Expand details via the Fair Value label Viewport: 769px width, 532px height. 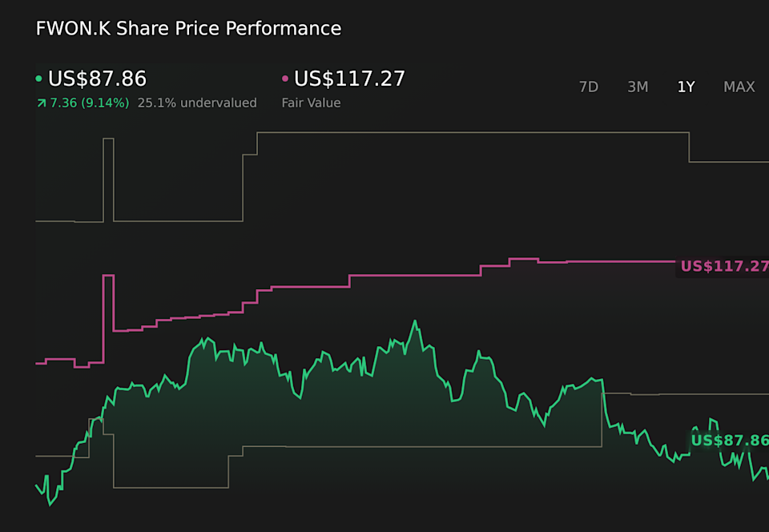(x=311, y=103)
